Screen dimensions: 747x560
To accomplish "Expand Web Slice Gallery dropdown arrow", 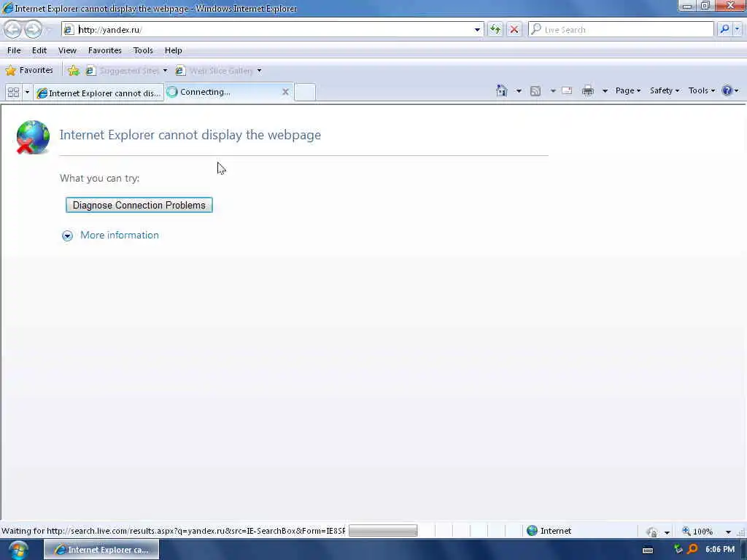I will 259,71.
